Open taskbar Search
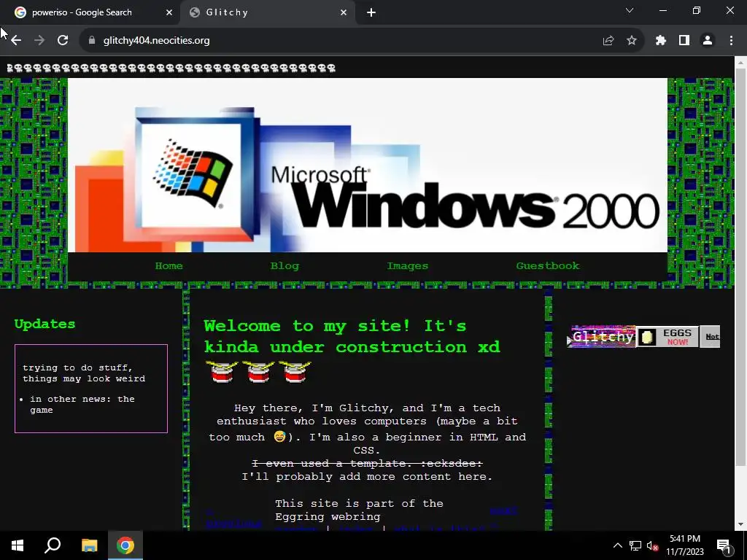The height and width of the screenshot is (560, 747). coord(53,545)
